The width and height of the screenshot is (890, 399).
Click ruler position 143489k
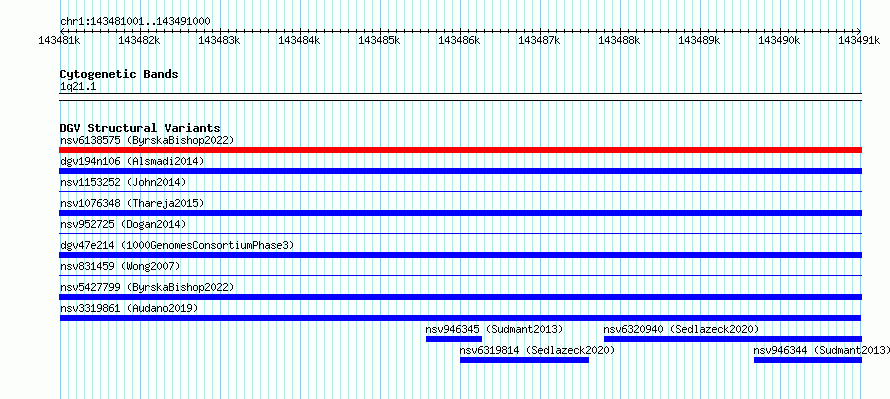tap(699, 41)
